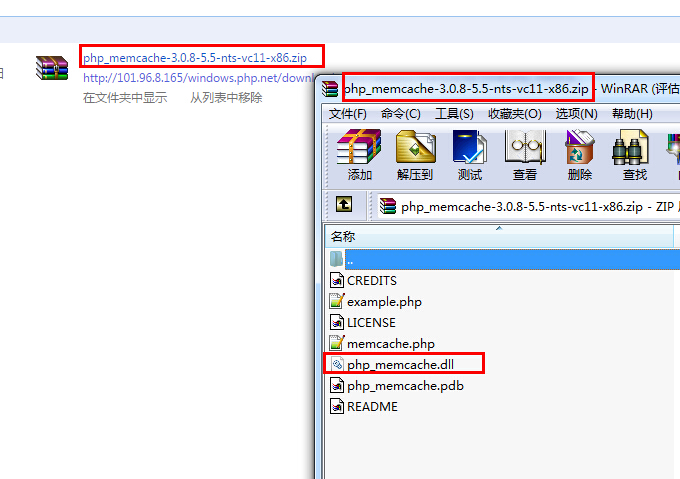Select the parent folder '..' entry
Viewport: 680px width, 479px height.
(504, 259)
